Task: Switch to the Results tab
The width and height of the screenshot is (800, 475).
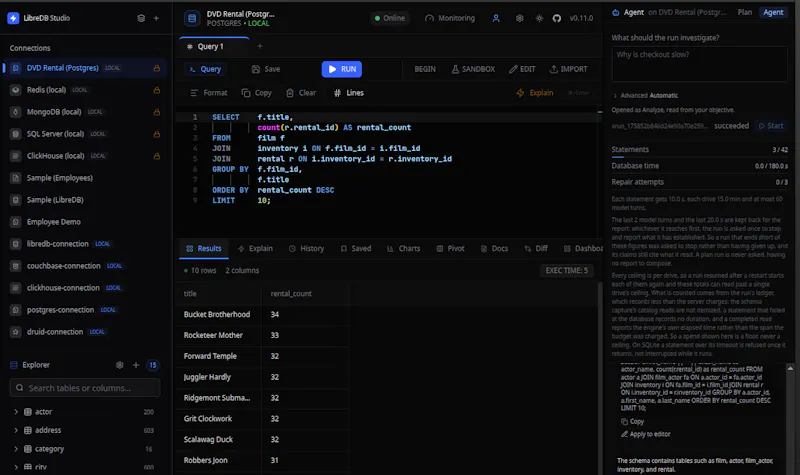Action: 204,248
